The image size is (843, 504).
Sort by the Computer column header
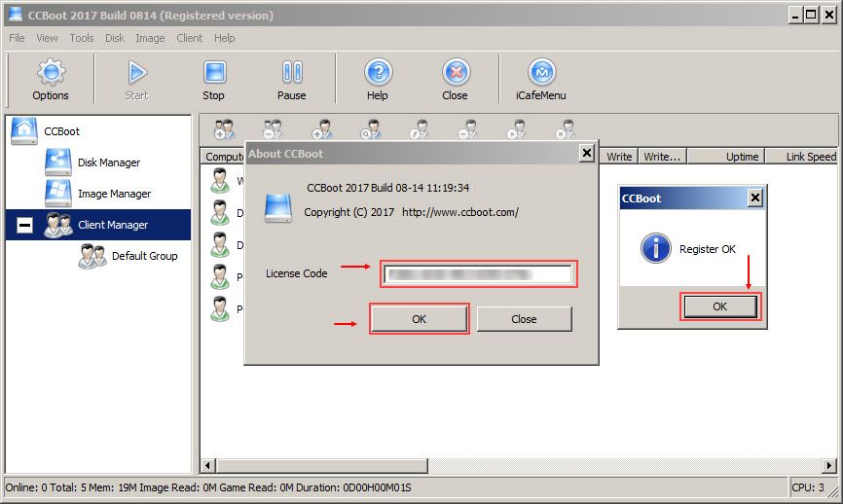pos(223,157)
